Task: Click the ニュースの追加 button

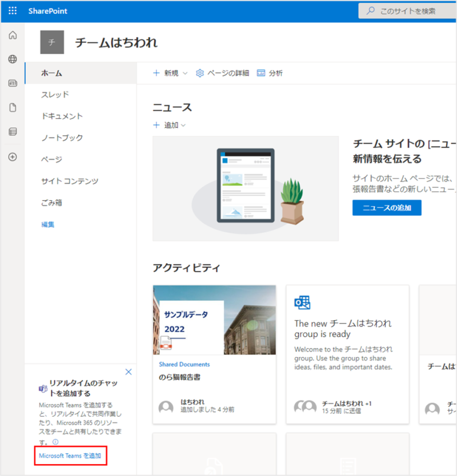Action: click(387, 208)
